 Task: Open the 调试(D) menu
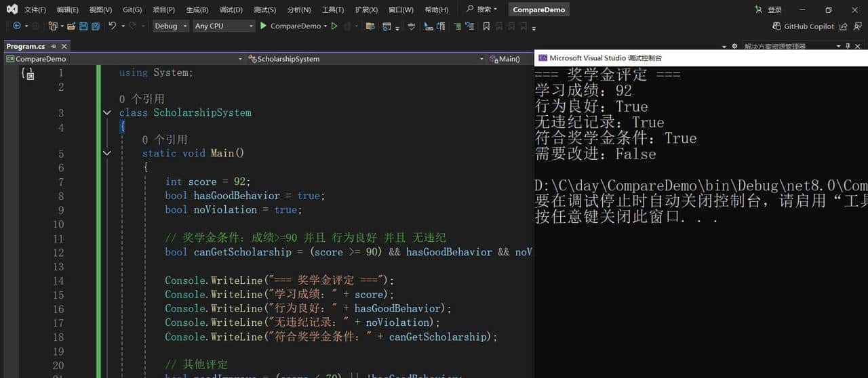231,9
